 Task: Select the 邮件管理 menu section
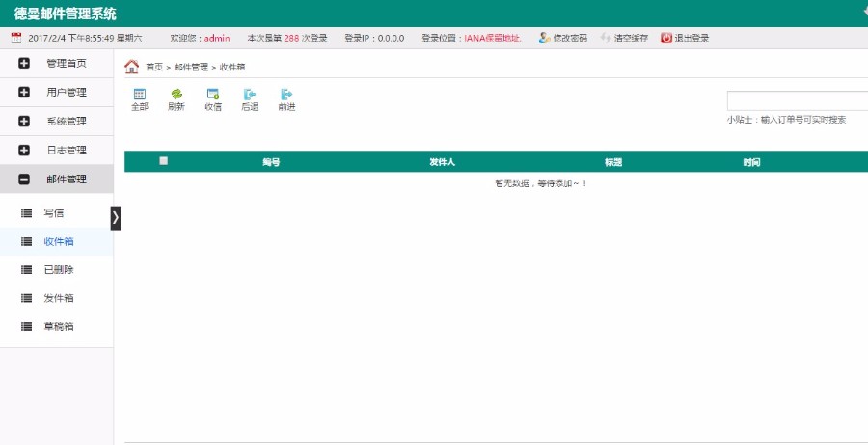57,179
